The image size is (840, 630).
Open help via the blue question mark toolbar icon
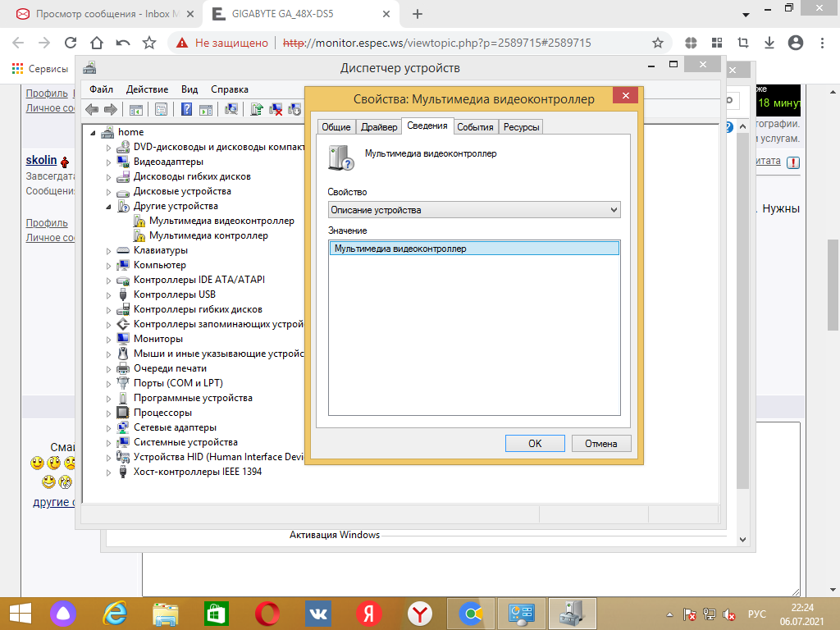[187, 109]
